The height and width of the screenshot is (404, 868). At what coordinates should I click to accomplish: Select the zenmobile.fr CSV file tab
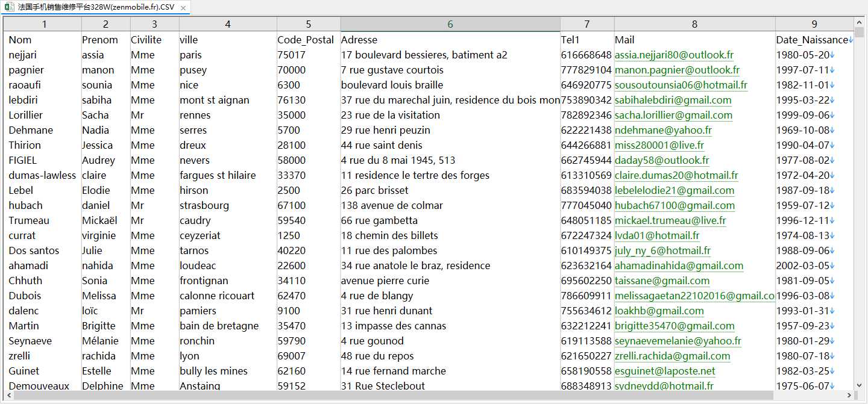pos(96,7)
